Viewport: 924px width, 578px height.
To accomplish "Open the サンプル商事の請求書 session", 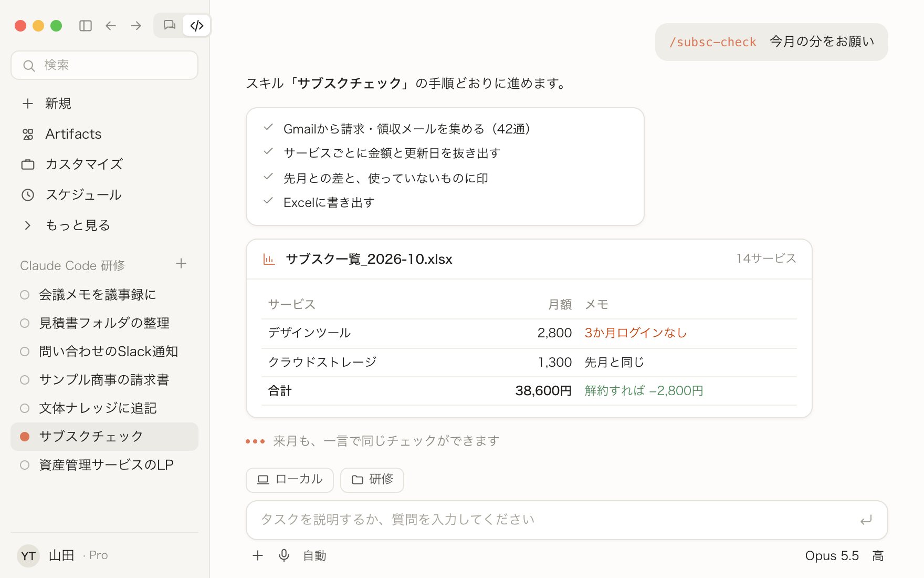I will [104, 380].
